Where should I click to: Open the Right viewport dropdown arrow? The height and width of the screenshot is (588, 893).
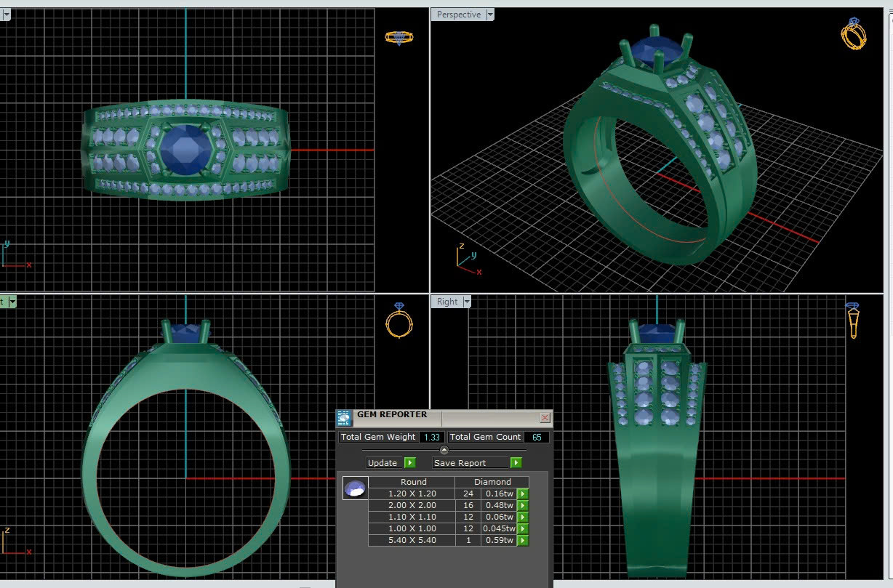(x=467, y=302)
